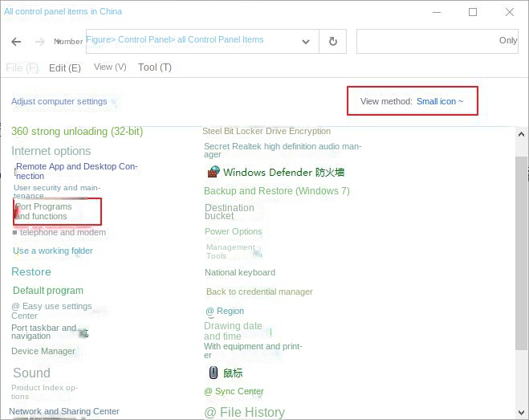Refresh the Control Panel view

click(x=333, y=42)
